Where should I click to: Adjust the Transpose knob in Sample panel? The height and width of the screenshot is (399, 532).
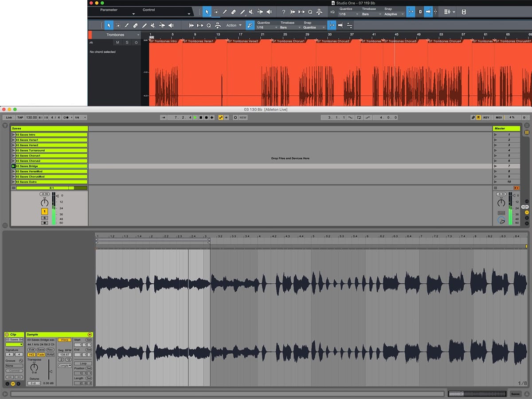coord(34,368)
